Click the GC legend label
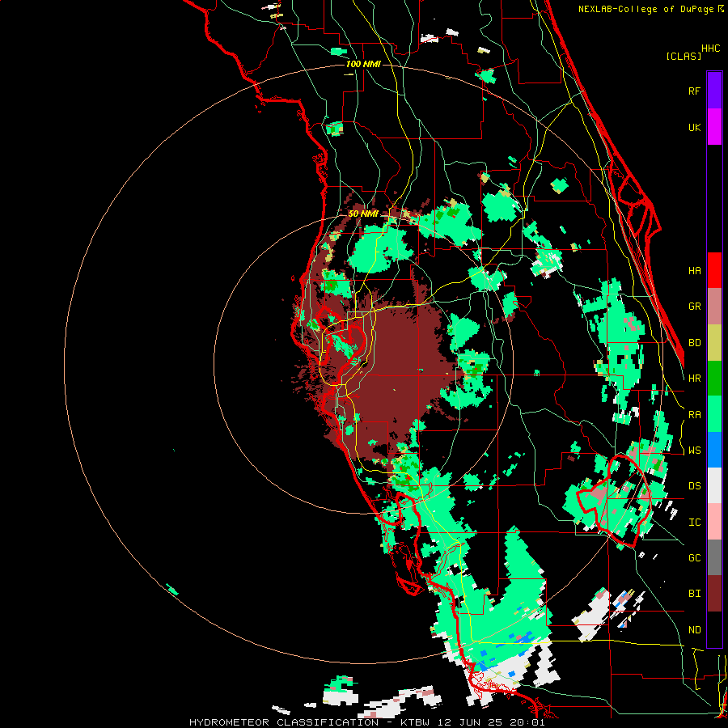This screenshot has width=728, height=728. tap(694, 558)
